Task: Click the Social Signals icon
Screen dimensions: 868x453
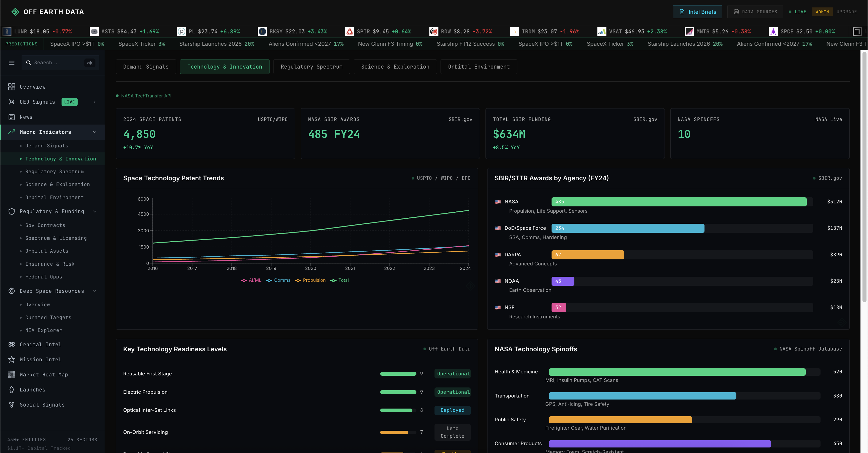Action: coord(12,405)
